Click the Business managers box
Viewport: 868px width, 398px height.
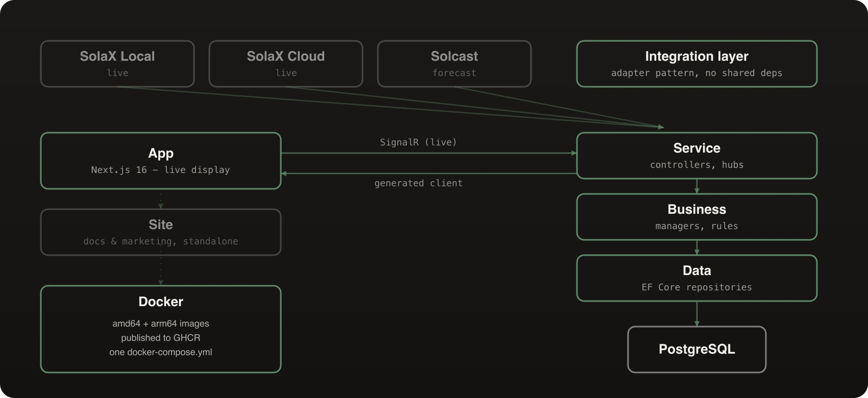697,217
